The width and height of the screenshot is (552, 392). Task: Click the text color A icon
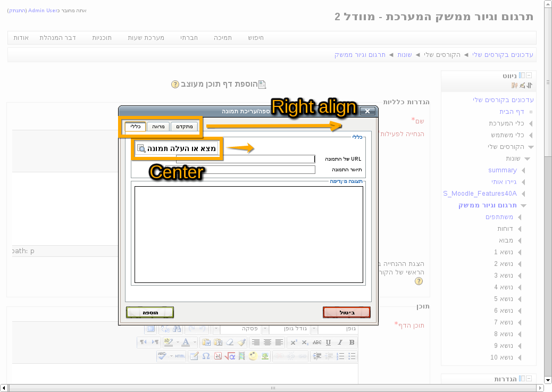tap(186, 343)
